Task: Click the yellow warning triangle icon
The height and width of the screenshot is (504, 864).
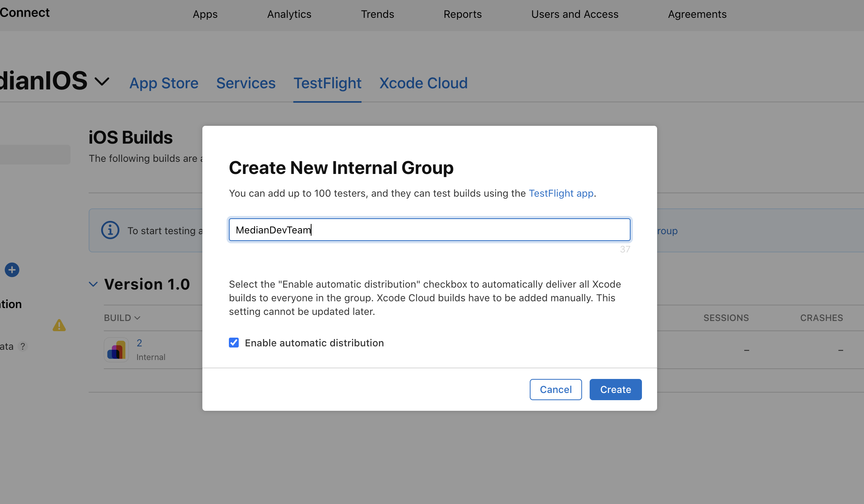Action: [59, 325]
